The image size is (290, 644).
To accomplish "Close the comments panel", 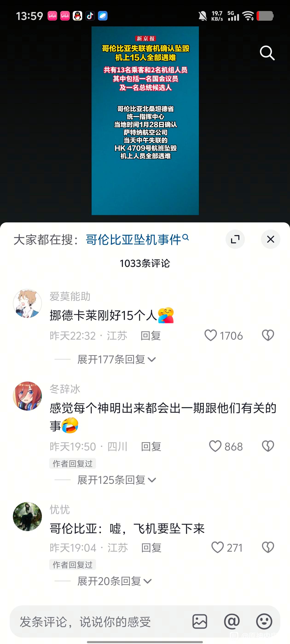I will 270,239.
